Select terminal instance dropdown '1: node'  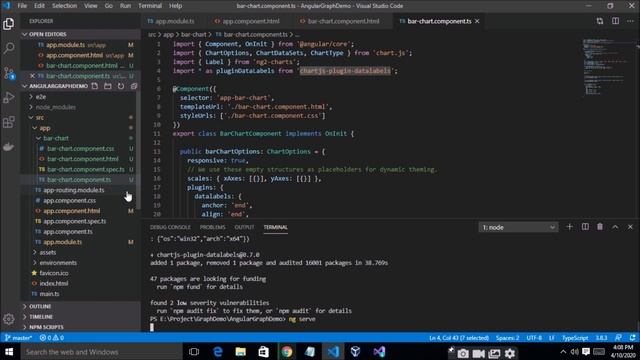click(518, 227)
